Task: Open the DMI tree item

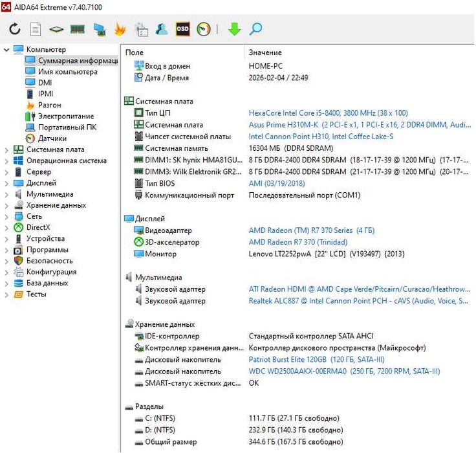Action: [x=39, y=83]
